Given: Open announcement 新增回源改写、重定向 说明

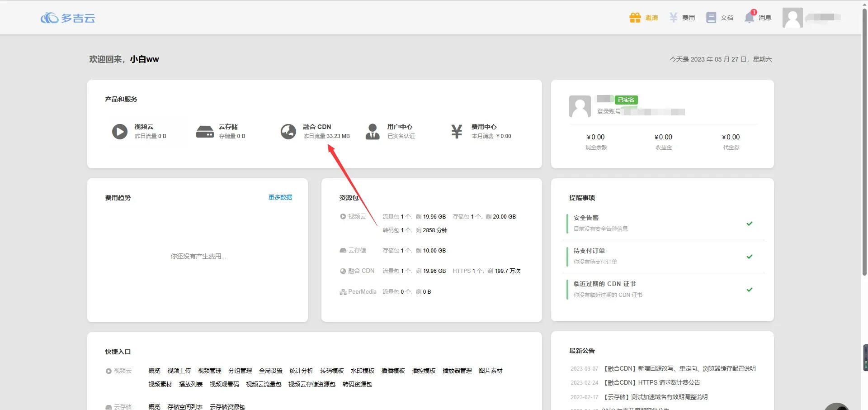Looking at the screenshot, I should 680,368.
